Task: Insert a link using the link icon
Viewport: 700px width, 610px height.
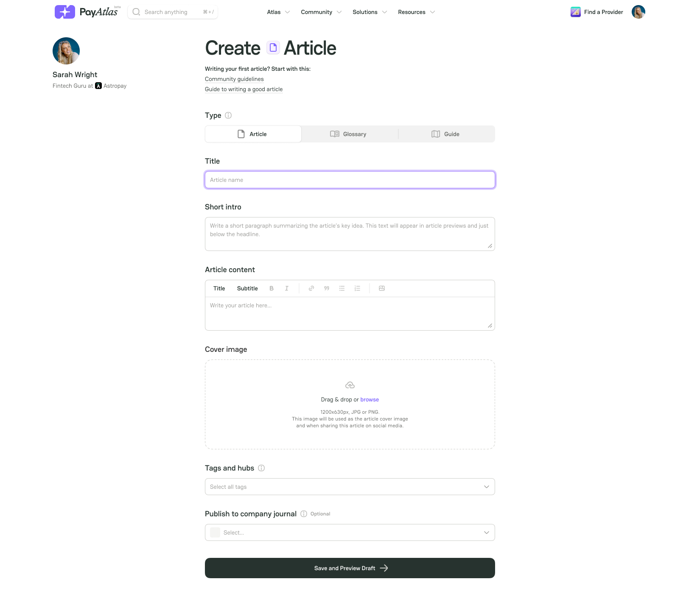Action: (311, 288)
